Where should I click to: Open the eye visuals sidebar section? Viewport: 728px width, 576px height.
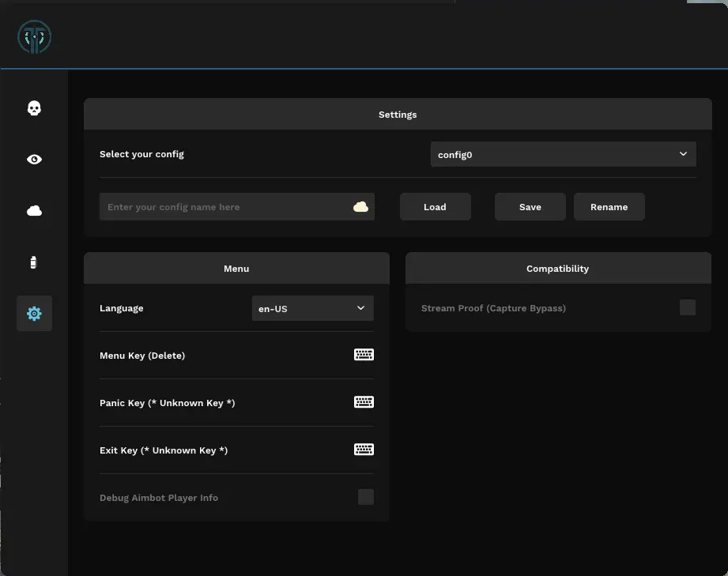pyautogui.click(x=34, y=160)
